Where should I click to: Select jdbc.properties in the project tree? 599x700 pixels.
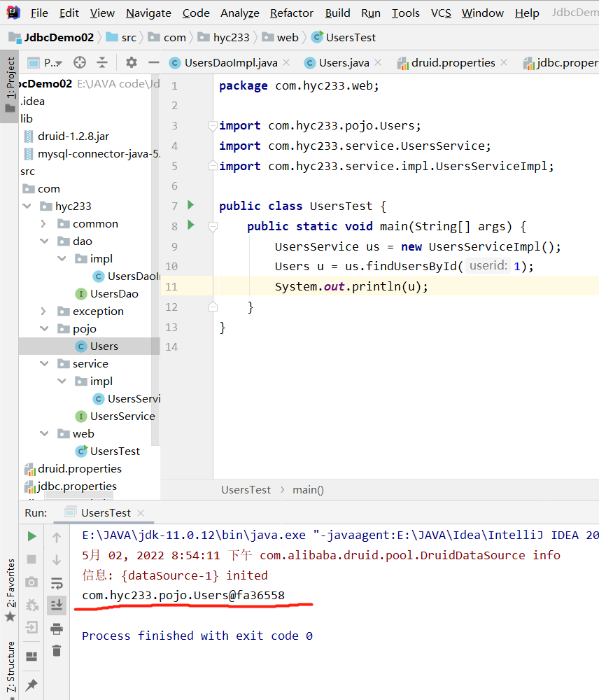point(71,486)
